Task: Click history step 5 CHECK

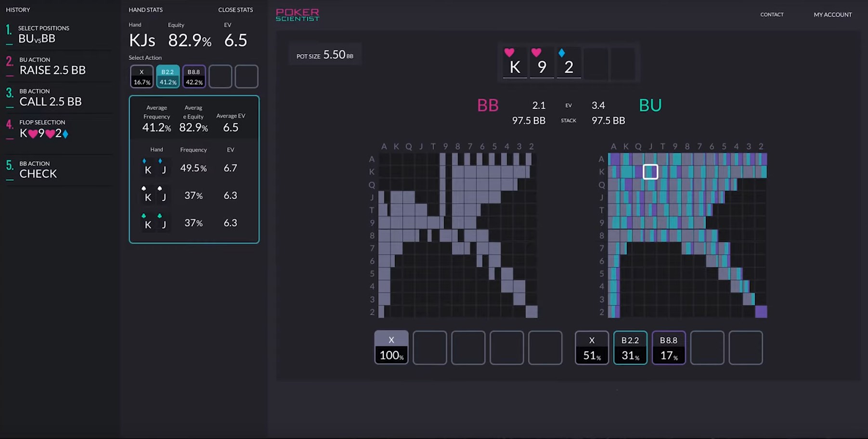Action: tap(38, 173)
